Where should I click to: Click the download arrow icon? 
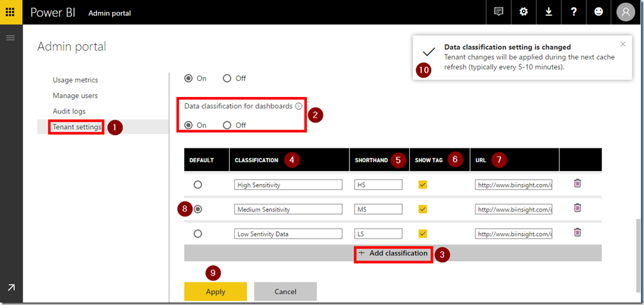point(548,12)
